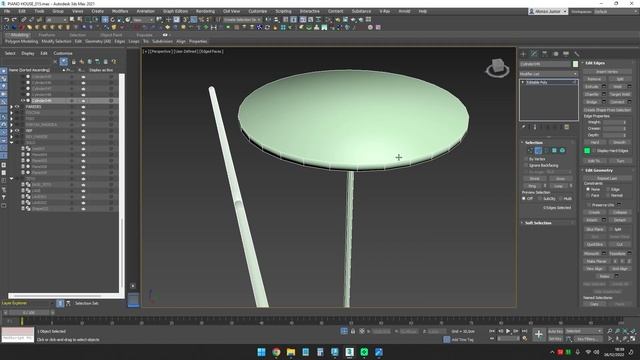Select Border sub-object level icon
Viewport: 640px width, 360px height.
[547, 151]
